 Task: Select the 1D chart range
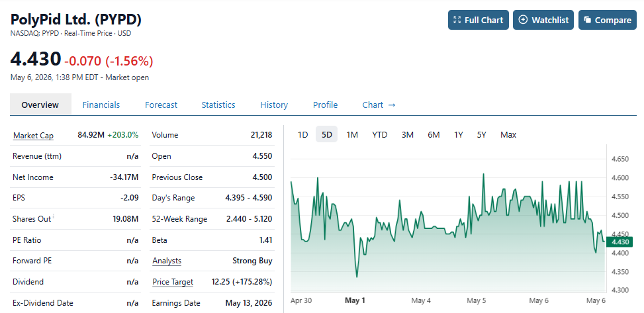point(302,135)
